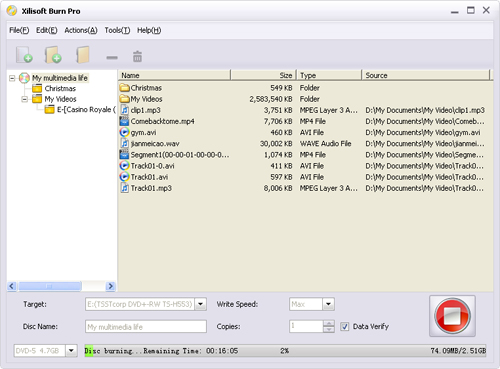Viewport: 500px width, 369px height.
Task: Open the Target drive dropdown
Action: 200,304
